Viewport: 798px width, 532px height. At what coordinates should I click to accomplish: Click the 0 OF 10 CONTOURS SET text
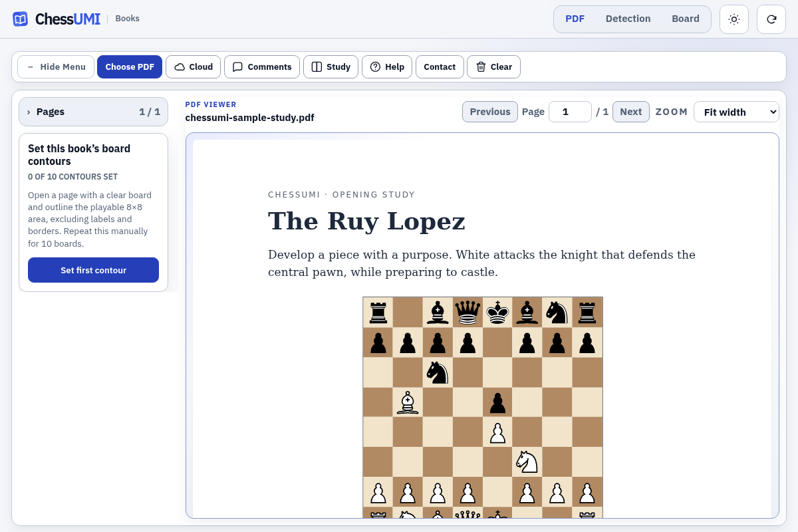[72, 177]
